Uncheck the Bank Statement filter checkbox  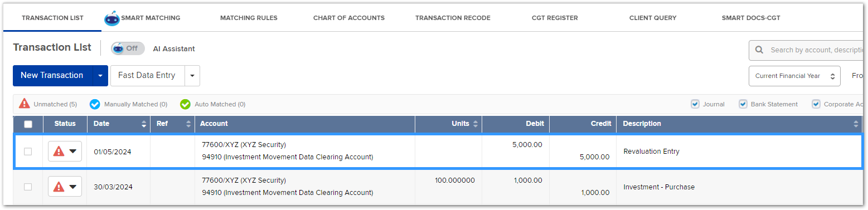coord(743,104)
